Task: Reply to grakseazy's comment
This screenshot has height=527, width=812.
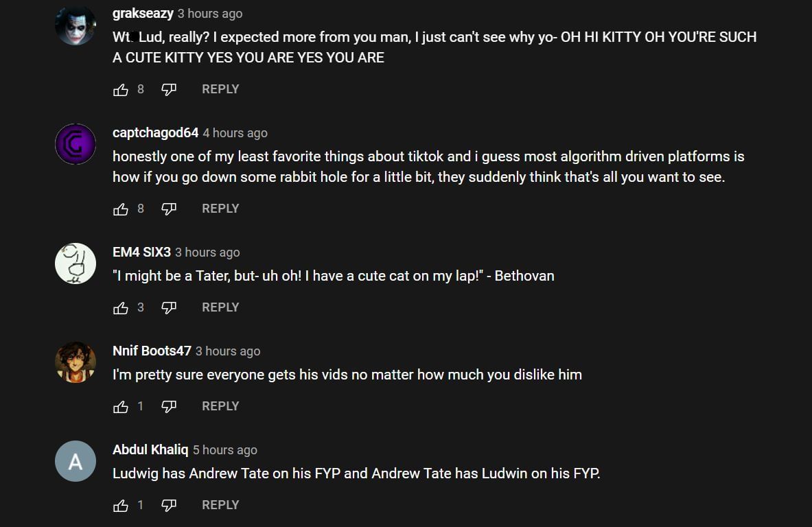Action: pyautogui.click(x=220, y=89)
